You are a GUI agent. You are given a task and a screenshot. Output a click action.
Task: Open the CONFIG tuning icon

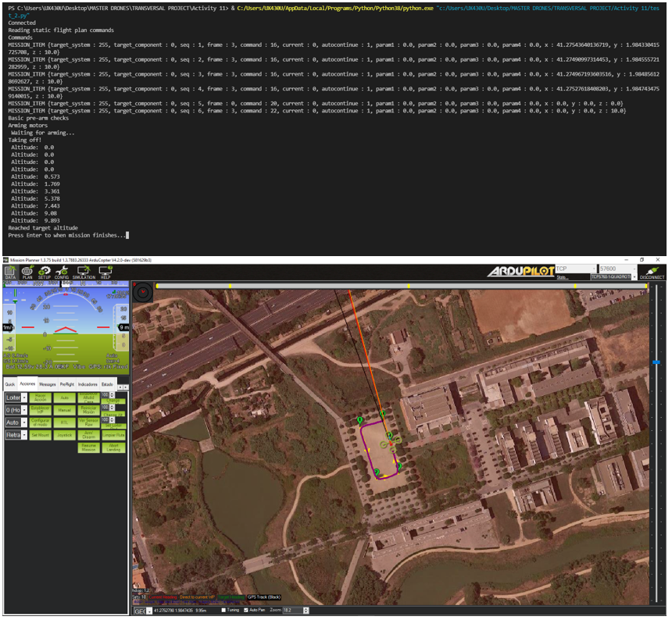point(62,273)
